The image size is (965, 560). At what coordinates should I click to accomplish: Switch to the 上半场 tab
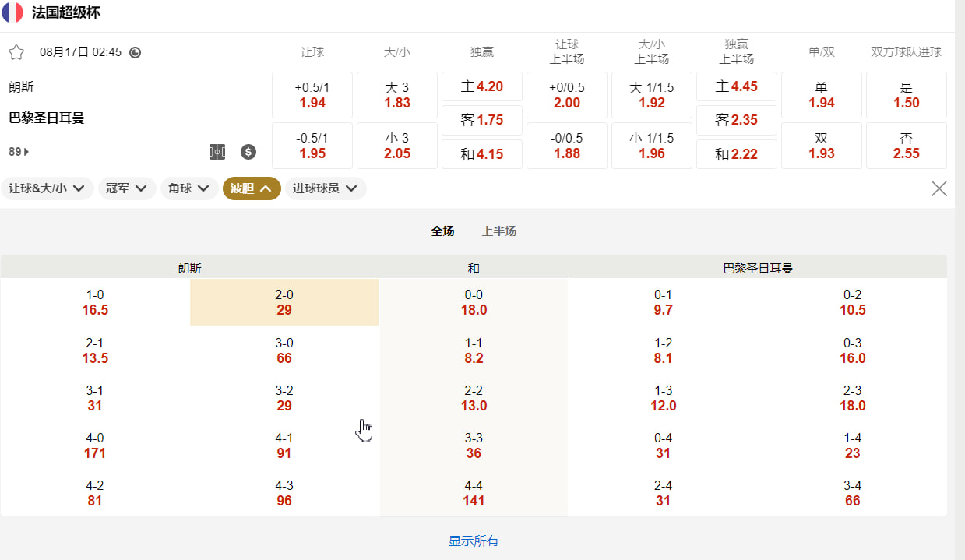pos(499,231)
